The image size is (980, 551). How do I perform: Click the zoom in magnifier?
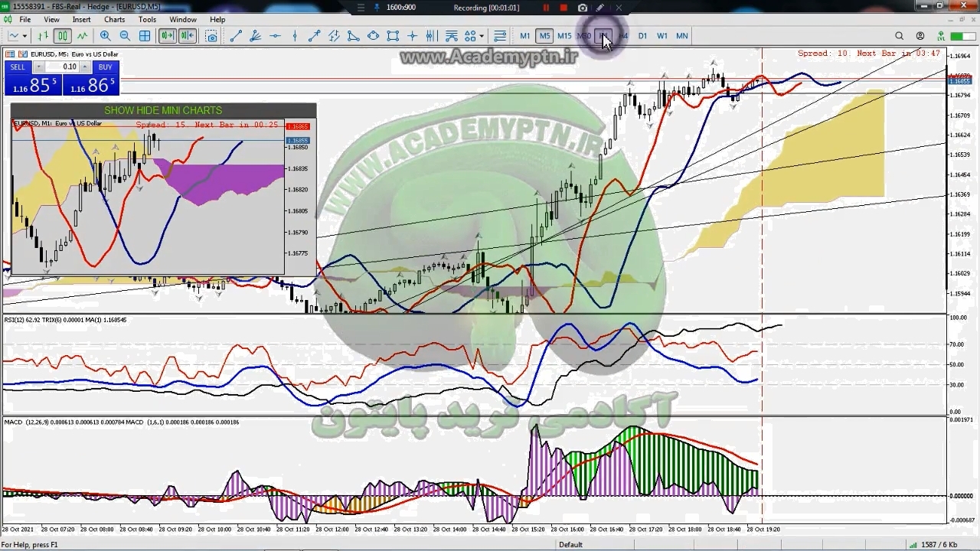tap(105, 36)
